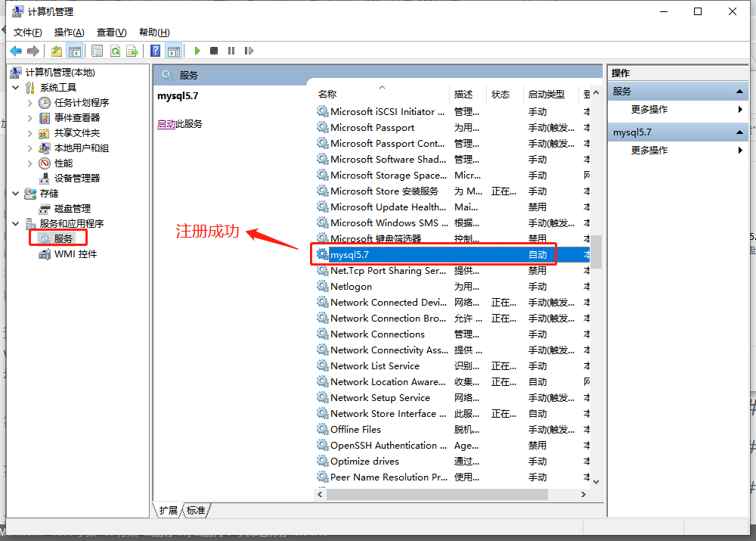Click the Refresh toolbar icon
The height and width of the screenshot is (541, 756).
tap(115, 51)
